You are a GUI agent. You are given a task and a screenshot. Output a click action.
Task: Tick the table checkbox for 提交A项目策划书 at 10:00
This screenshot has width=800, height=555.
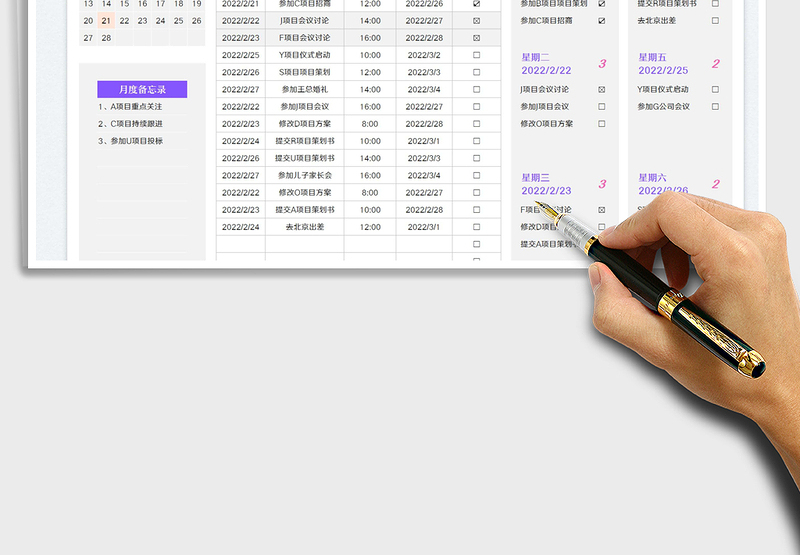(x=477, y=210)
